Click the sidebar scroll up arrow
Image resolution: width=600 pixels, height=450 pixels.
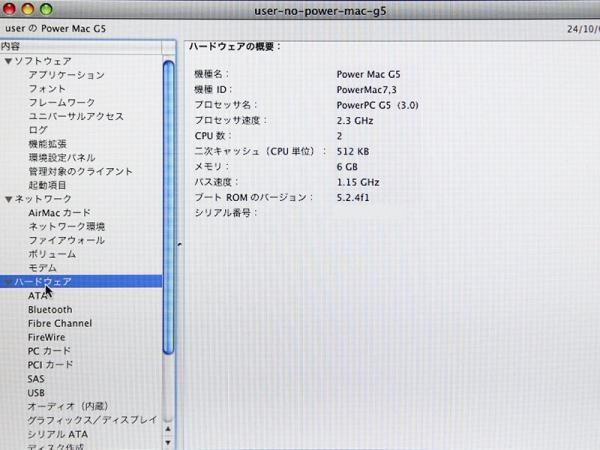(x=168, y=429)
